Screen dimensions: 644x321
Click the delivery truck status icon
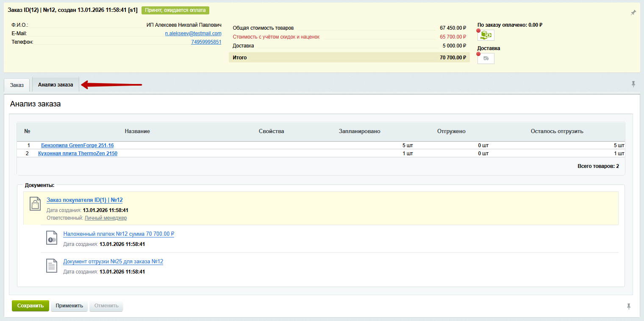(x=486, y=59)
